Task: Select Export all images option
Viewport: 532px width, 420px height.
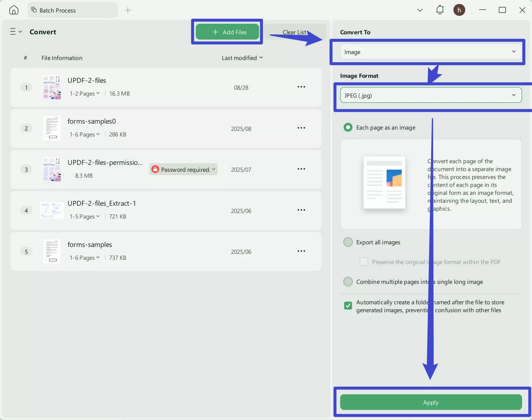Action: pos(348,242)
